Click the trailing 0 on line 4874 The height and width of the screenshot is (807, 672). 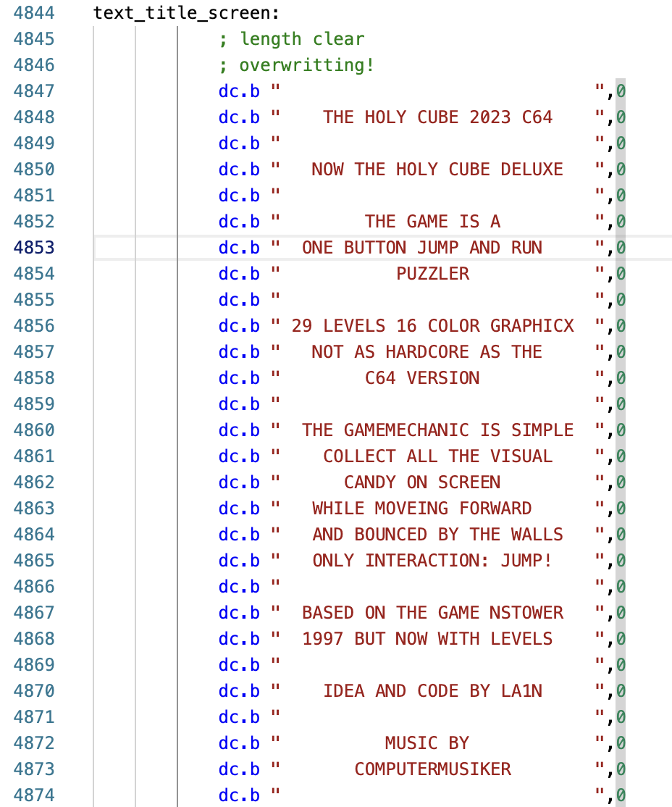tap(621, 795)
